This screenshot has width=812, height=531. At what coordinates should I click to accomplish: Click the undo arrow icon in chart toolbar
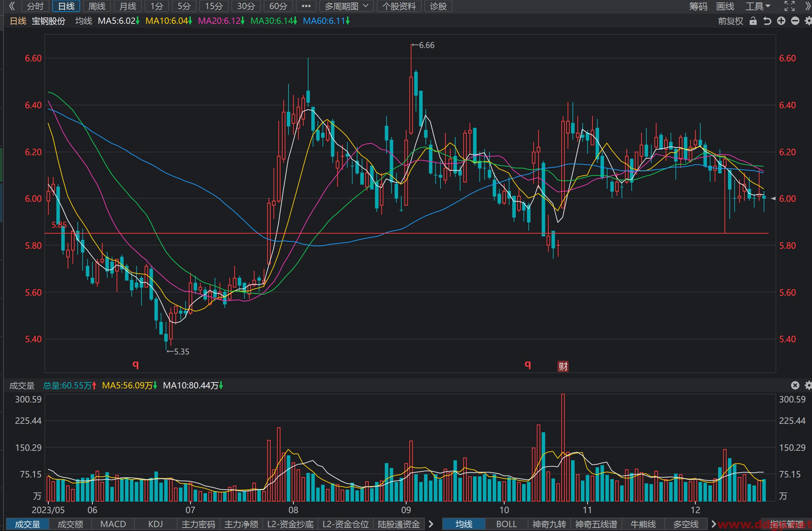coord(767,21)
